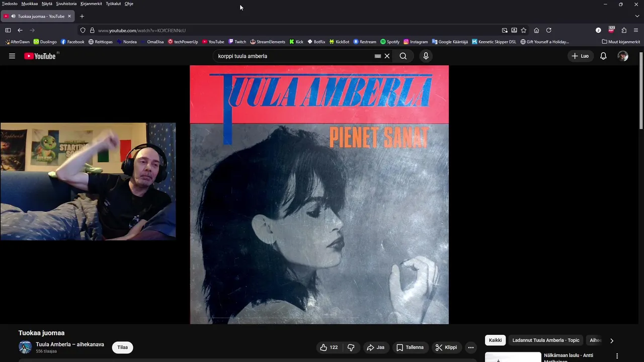The image size is (644, 362).
Task: Bookmark this page with the star
Action: coord(524,30)
